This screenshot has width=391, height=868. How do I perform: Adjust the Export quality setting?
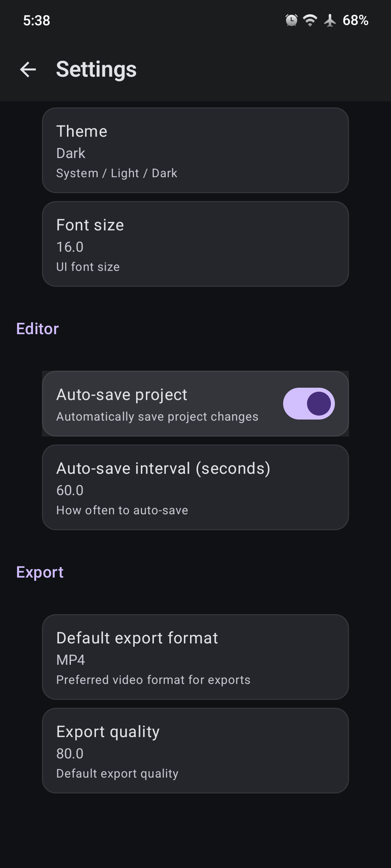pyautogui.click(x=195, y=751)
